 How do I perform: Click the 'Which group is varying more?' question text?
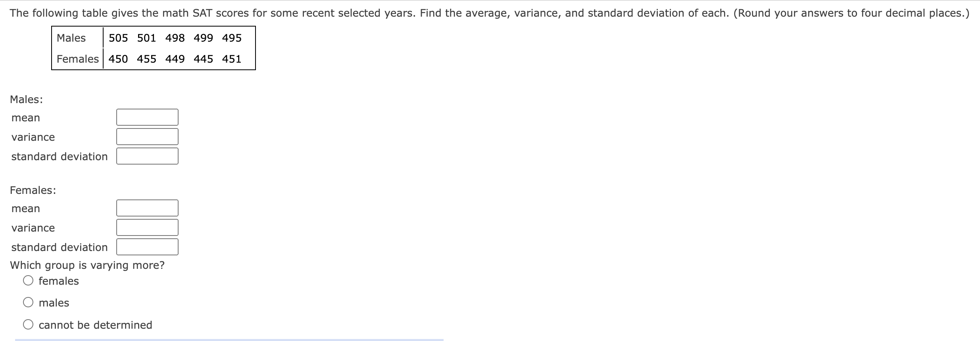(x=87, y=265)
